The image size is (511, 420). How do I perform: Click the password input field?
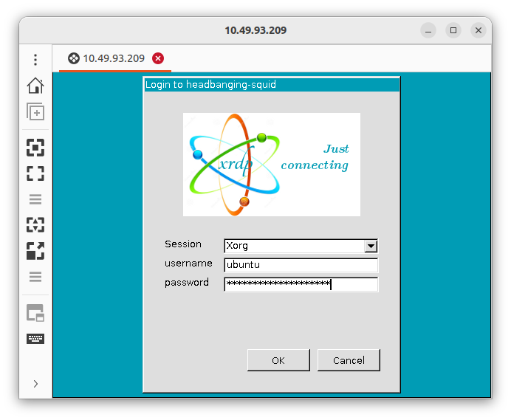point(301,284)
